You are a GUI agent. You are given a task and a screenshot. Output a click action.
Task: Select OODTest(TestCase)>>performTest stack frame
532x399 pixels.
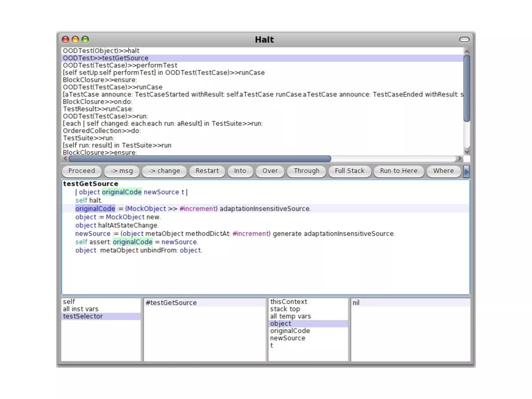pyautogui.click(x=120, y=65)
